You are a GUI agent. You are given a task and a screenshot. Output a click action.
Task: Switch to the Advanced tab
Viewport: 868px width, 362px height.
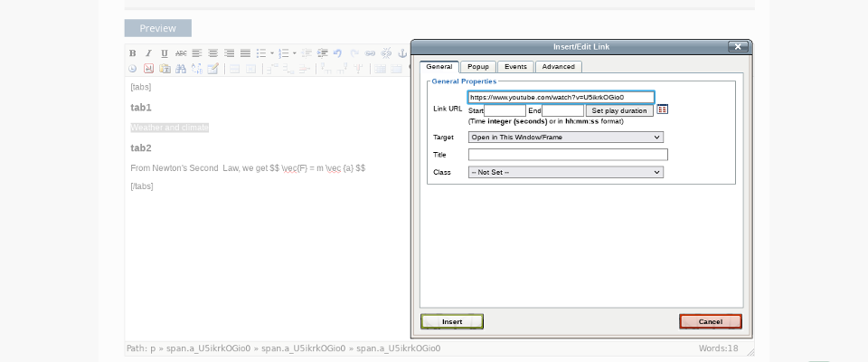[x=558, y=67]
